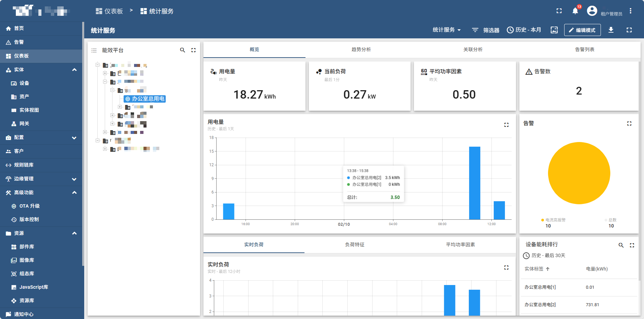Click the yellow pie chart slice
The width and height of the screenshot is (644, 319).
[x=579, y=173]
